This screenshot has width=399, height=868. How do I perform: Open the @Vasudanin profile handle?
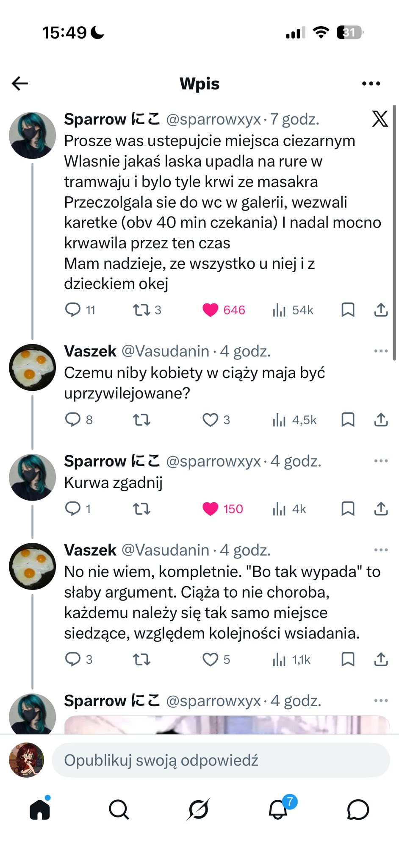click(165, 351)
